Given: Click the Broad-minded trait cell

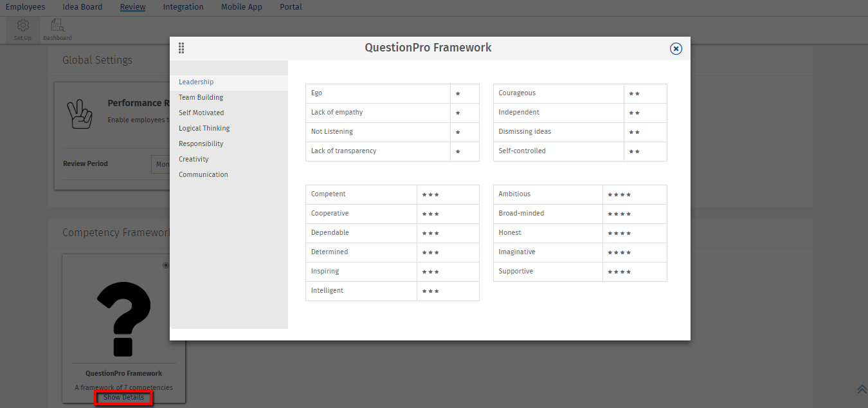Looking at the screenshot, I should (548, 214).
